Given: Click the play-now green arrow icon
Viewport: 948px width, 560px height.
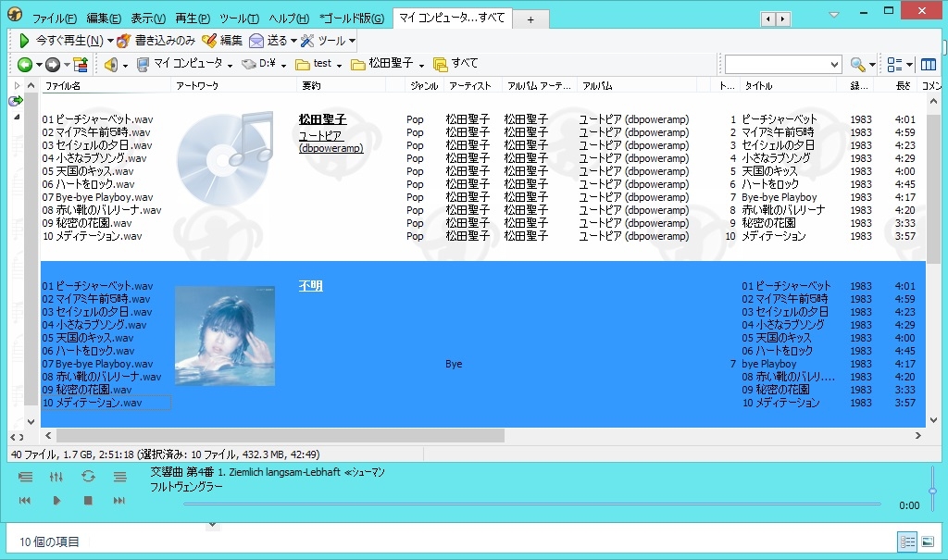Looking at the screenshot, I should 24,41.
